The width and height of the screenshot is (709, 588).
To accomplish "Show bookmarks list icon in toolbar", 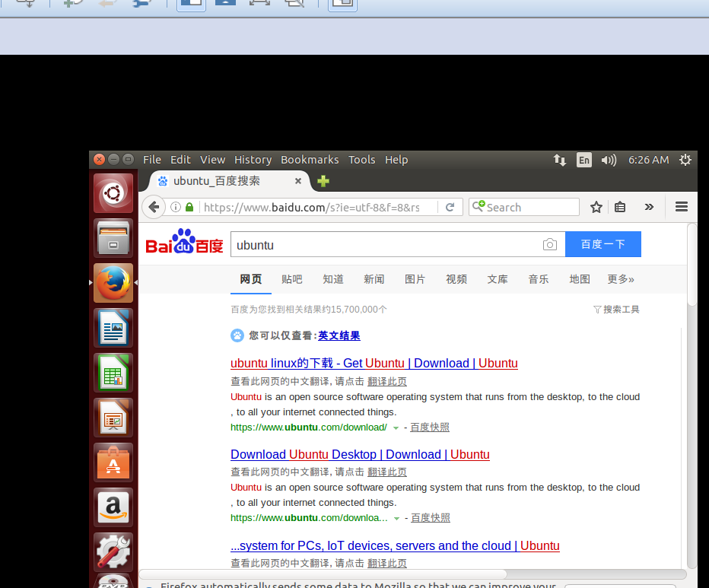I will tap(620, 207).
